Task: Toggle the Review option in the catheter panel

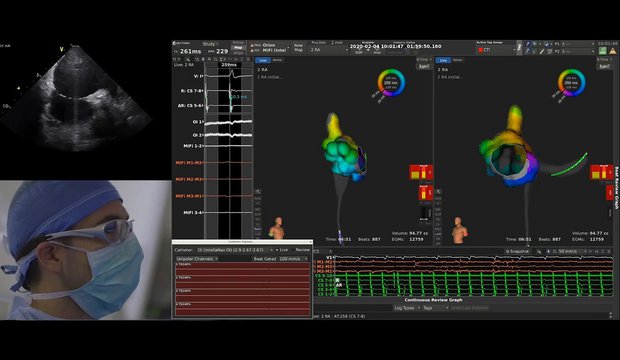Action: point(302,250)
